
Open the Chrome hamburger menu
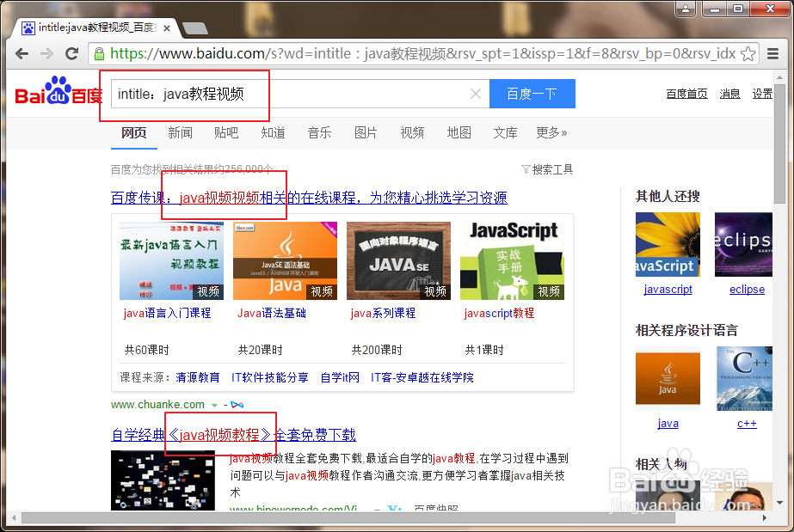click(772, 53)
